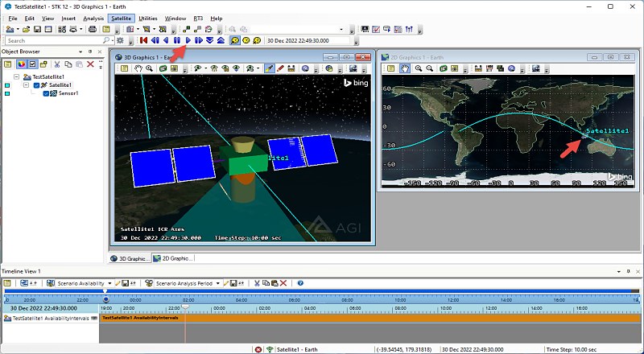Image resolution: width=644 pixels, height=354 pixels.
Task: Click the Time Step 10.00 sec status text
Action: point(572,350)
